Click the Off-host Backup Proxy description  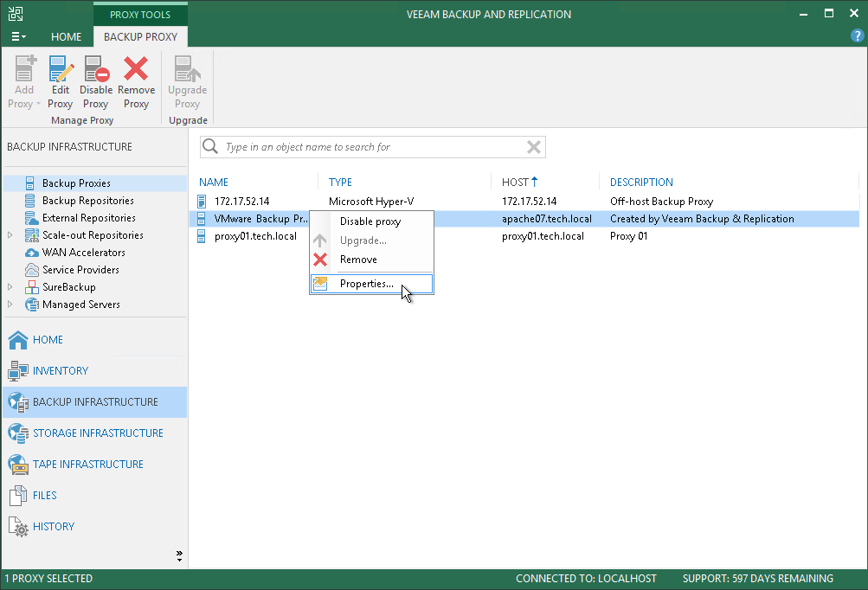(x=661, y=202)
